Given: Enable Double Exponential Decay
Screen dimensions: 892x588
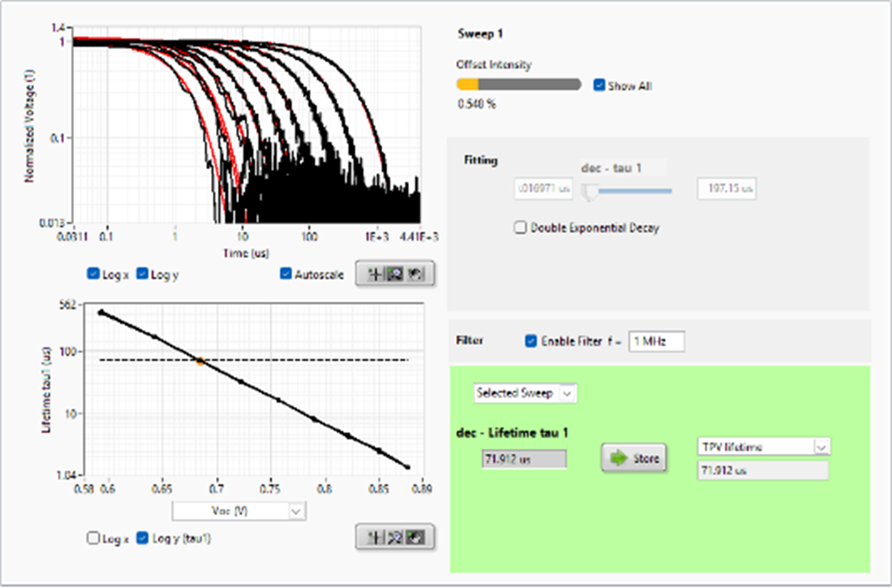Looking at the screenshot, I should (520, 228).
